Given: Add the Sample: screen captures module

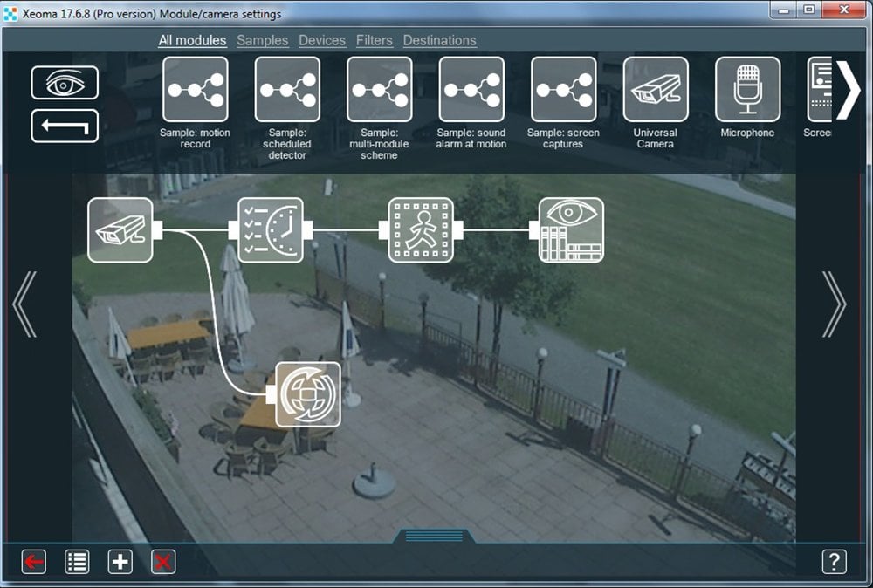Looking at the screenshot, I should coord(563,89).
